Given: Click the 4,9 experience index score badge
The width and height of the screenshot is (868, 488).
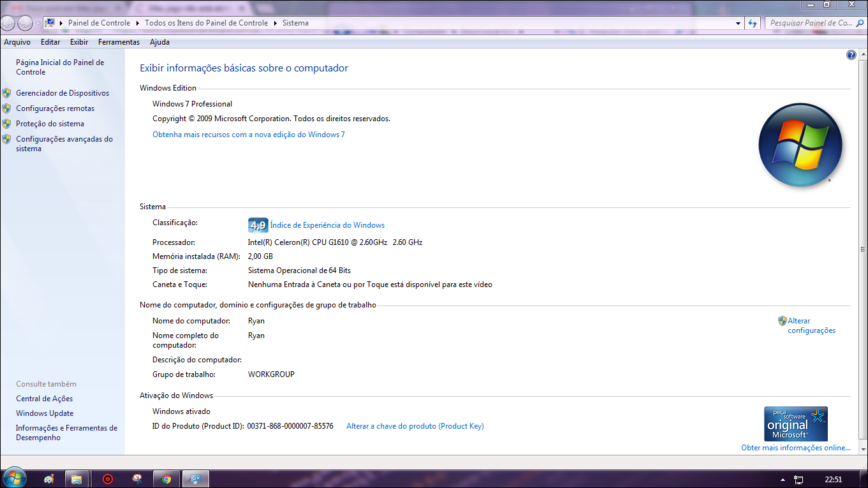Looking at the screenshot, I should (258, 225).
